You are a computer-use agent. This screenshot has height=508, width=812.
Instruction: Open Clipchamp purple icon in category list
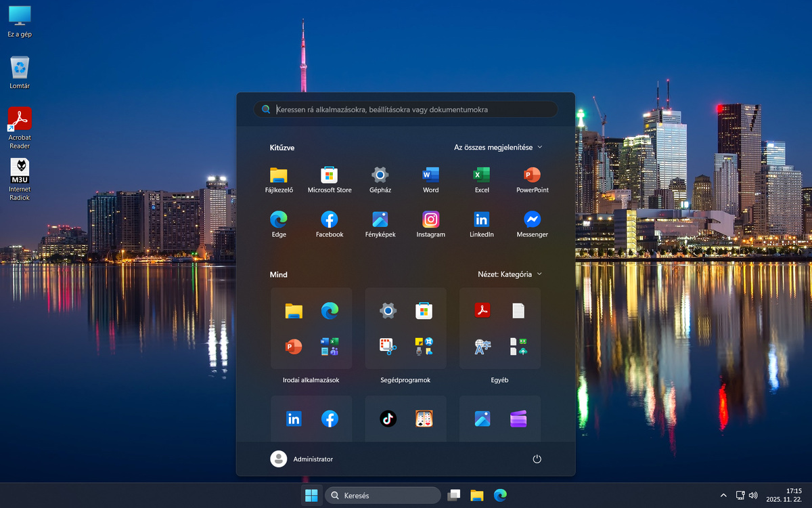click(518, 419)
